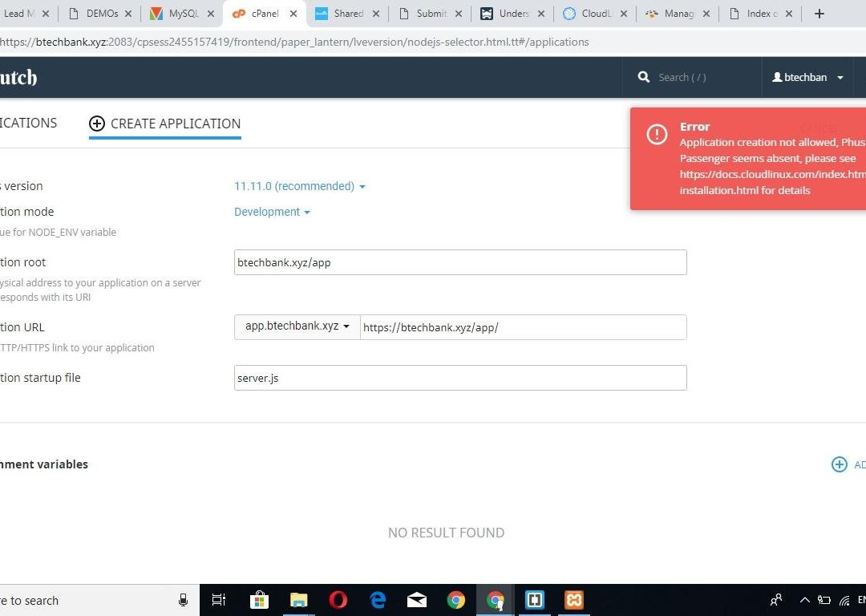Click the add environment variable plus icon
This screenshot has width=866, height=616.
(x=839, y=464)
